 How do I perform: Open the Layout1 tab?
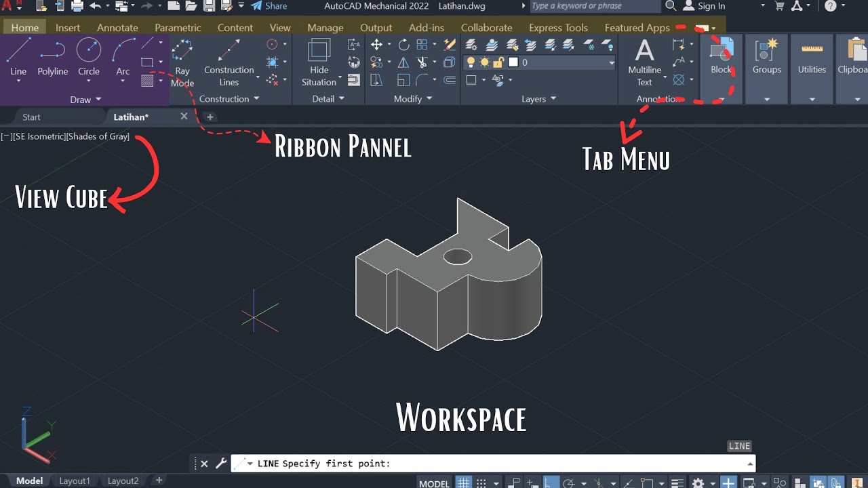75,481
